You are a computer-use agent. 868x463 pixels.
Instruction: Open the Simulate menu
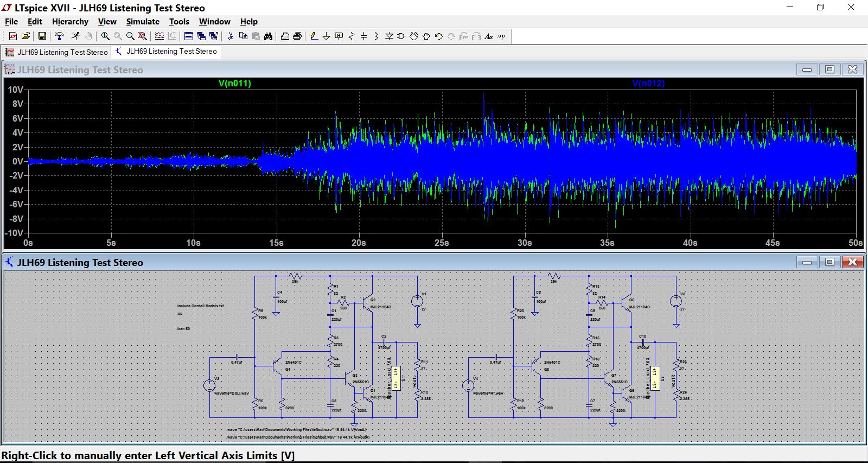tap(143, 22)
